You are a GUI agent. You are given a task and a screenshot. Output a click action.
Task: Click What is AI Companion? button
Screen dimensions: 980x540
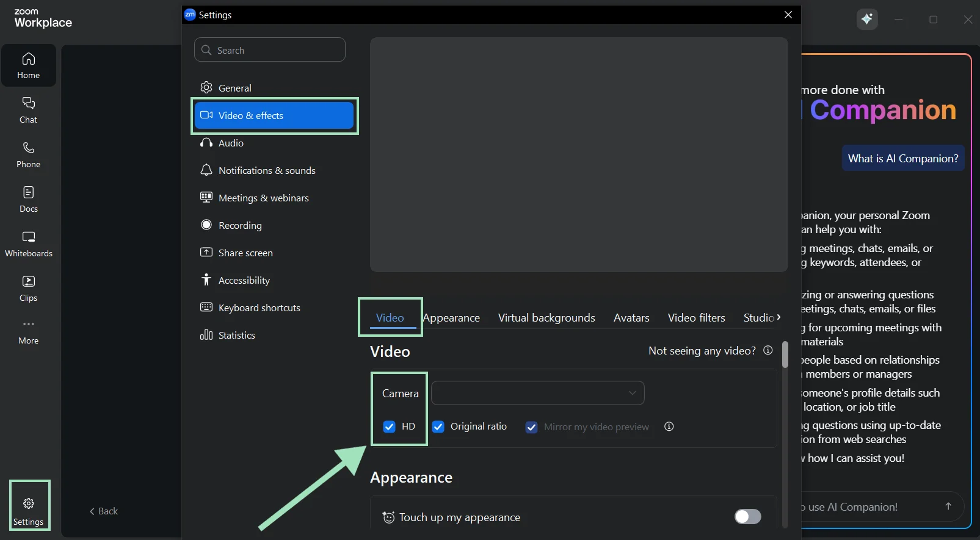(x=903, y=158)
